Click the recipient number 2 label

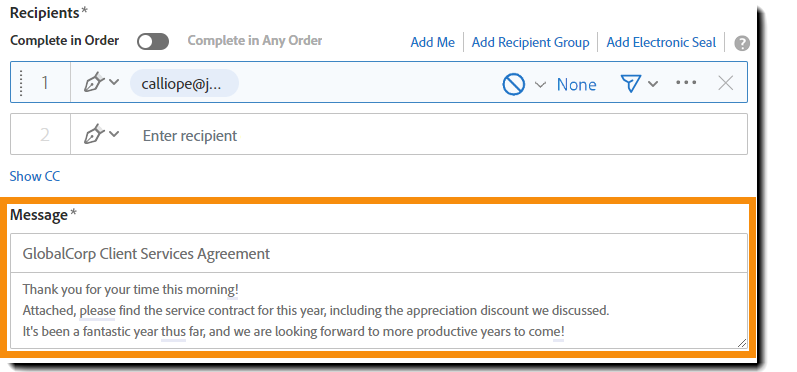[45, 135]
